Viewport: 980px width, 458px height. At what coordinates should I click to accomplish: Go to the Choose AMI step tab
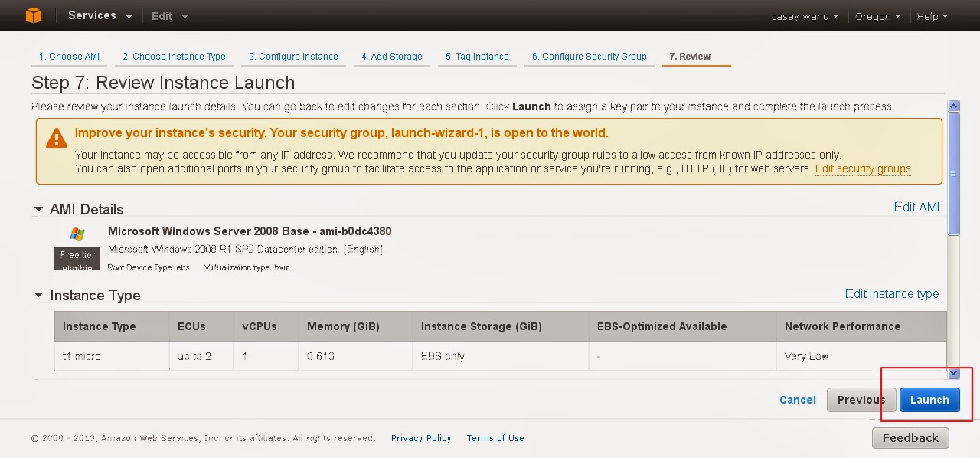(x=69, y=57)
